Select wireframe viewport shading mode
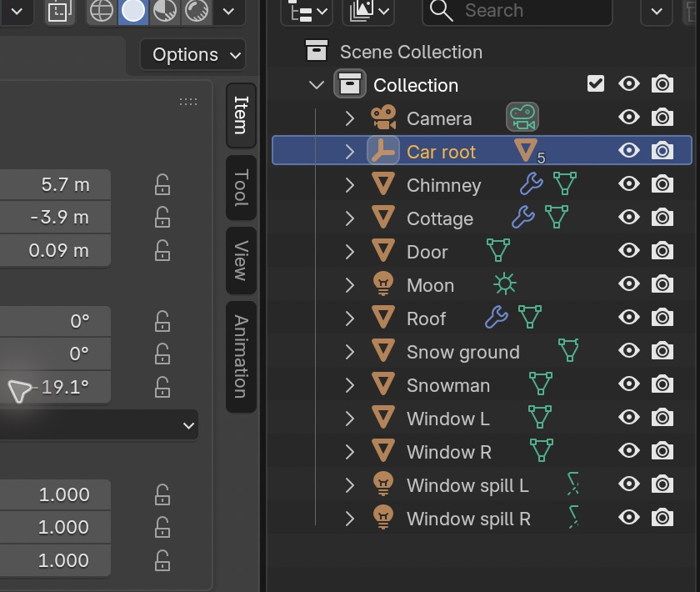This screenshot has width=700, height=592. click(x=102, y=11)
